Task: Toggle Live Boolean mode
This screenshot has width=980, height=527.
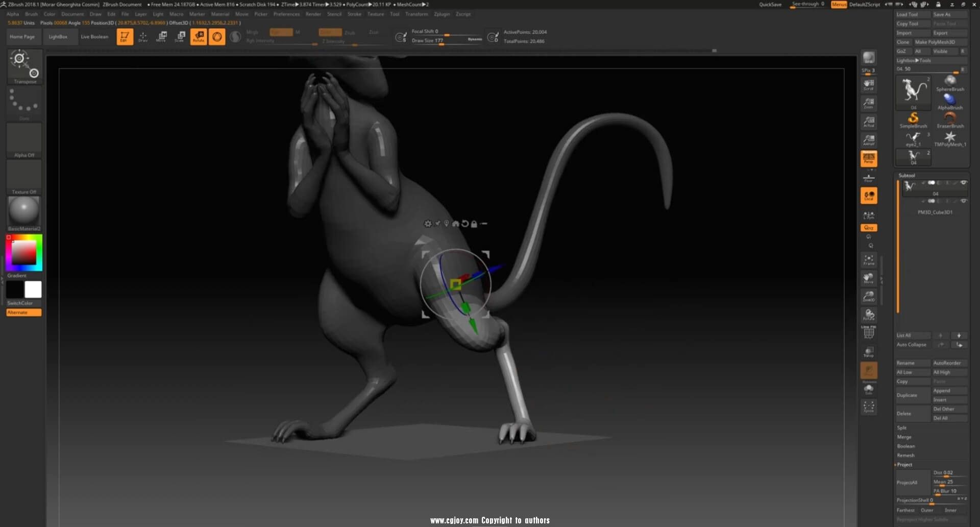Action: pos(94,37)
